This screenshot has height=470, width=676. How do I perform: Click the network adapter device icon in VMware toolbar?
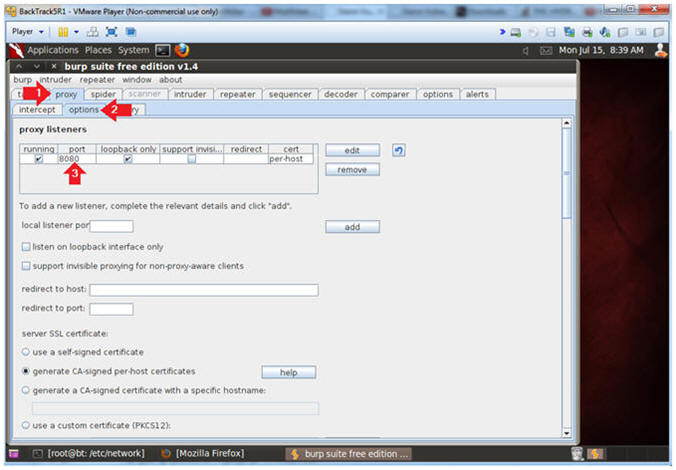tap(569, 32)
